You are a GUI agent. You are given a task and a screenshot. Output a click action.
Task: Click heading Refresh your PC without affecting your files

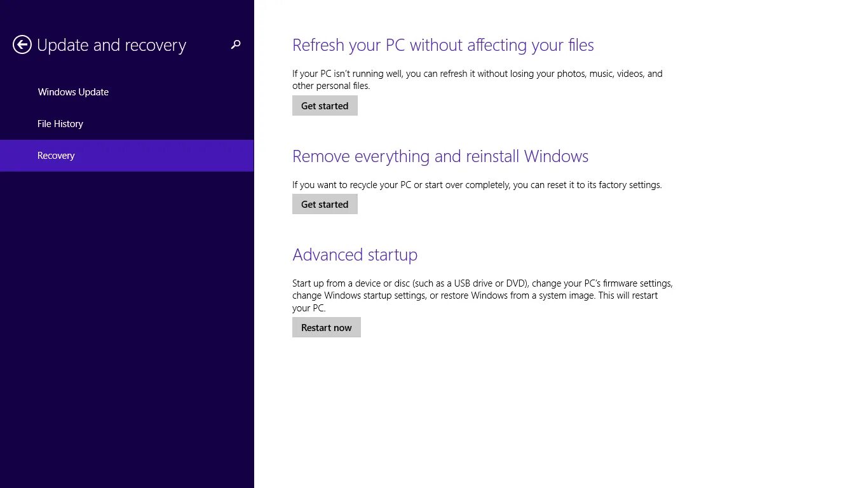click(x=443, y=45)
